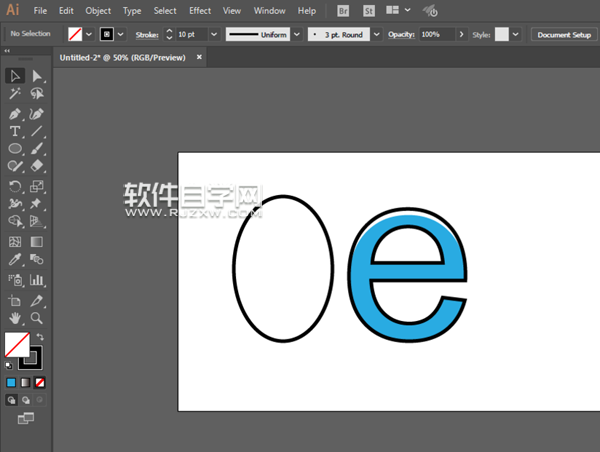Set paint mode to Gradient

pyautogui.click(x=25, y=382)
